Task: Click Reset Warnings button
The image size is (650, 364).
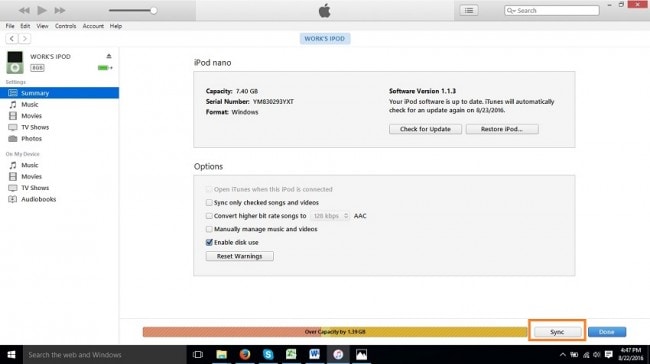Action: tap(240, 256)
